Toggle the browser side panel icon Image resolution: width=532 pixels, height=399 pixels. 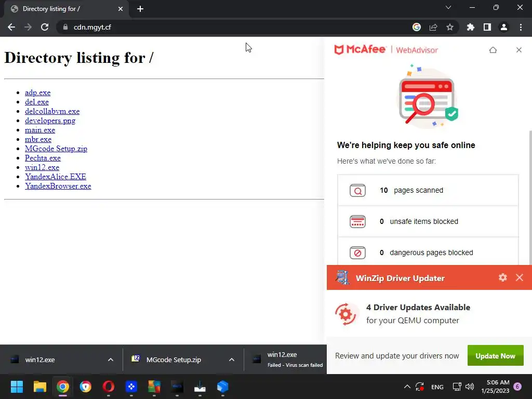click(x=487, y=27)
